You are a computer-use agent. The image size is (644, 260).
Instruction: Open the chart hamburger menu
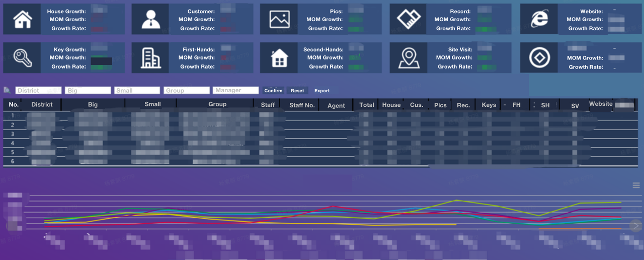point(636,185)
